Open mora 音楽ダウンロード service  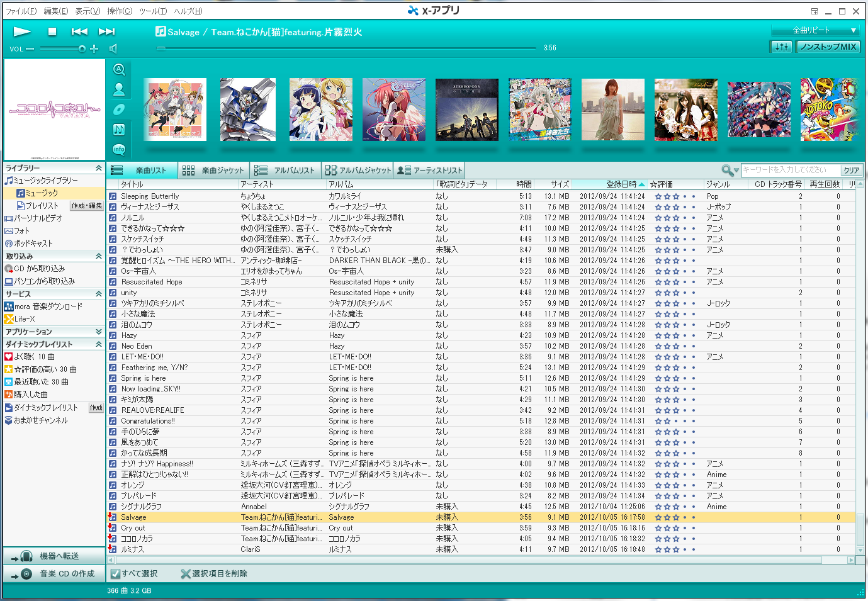pyautogui.click(x=43, y=306)
